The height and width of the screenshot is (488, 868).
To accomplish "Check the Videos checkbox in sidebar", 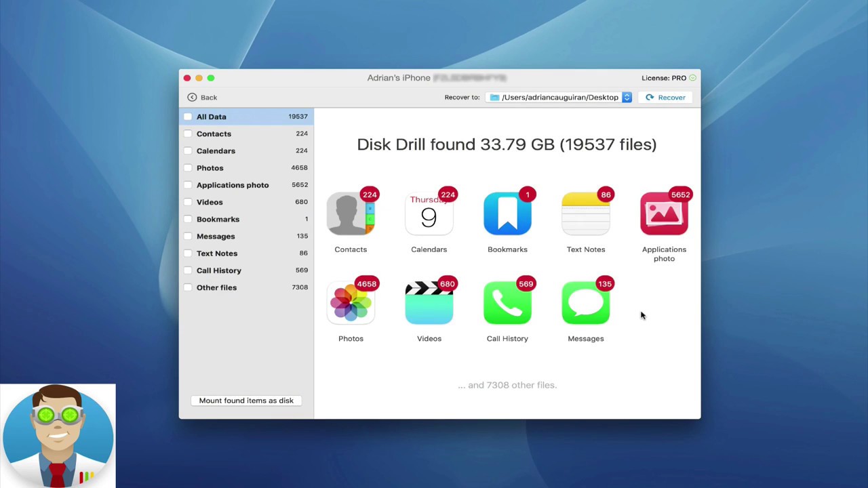I will click(188, 202).
